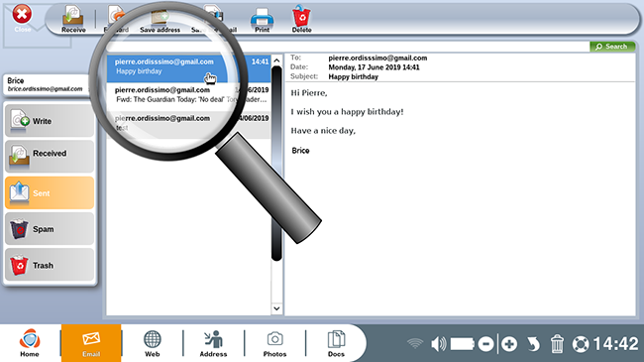Open the Web browser app

(152, 343)
